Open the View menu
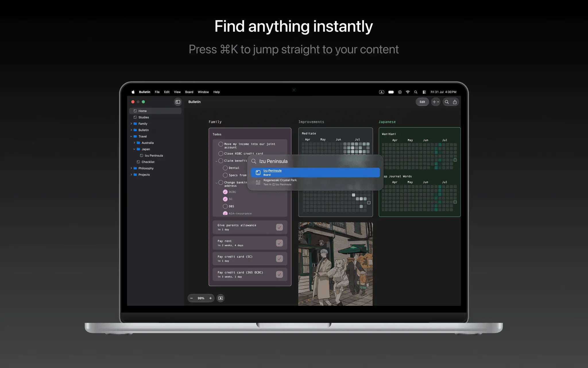This screenshot has height=368, width=588. [177, 92]
